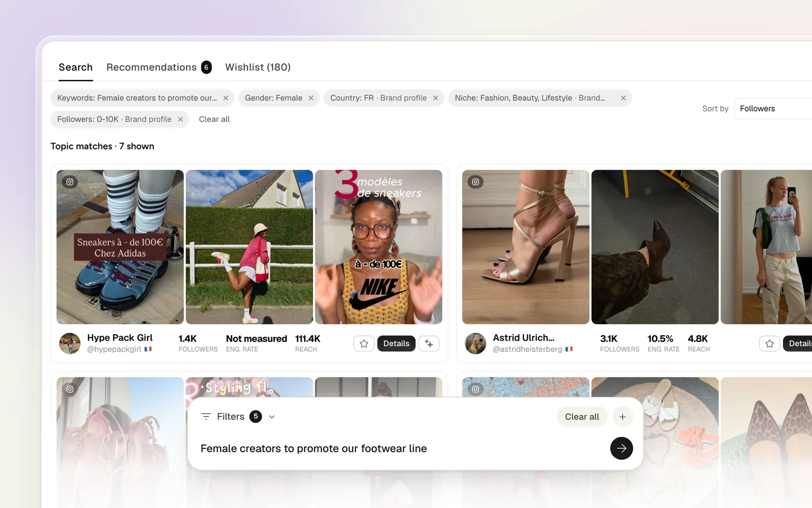Click the Astrid Ulrich... name
The height and width of the screenshot is (508, 812).
524,338
